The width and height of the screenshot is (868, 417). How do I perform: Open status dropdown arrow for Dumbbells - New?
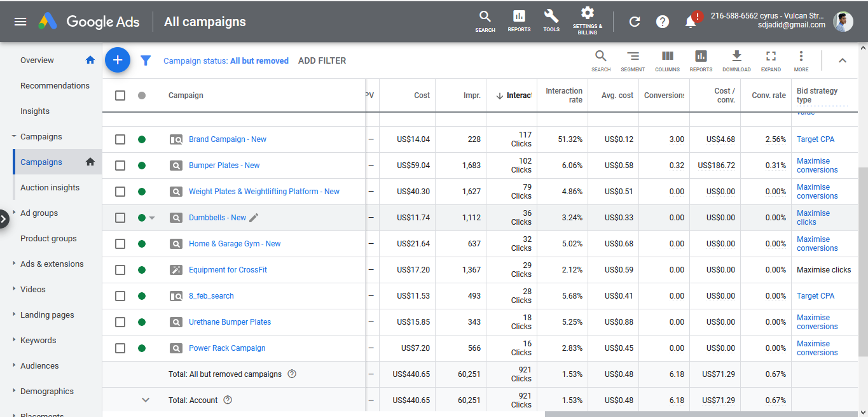(152, 218)
